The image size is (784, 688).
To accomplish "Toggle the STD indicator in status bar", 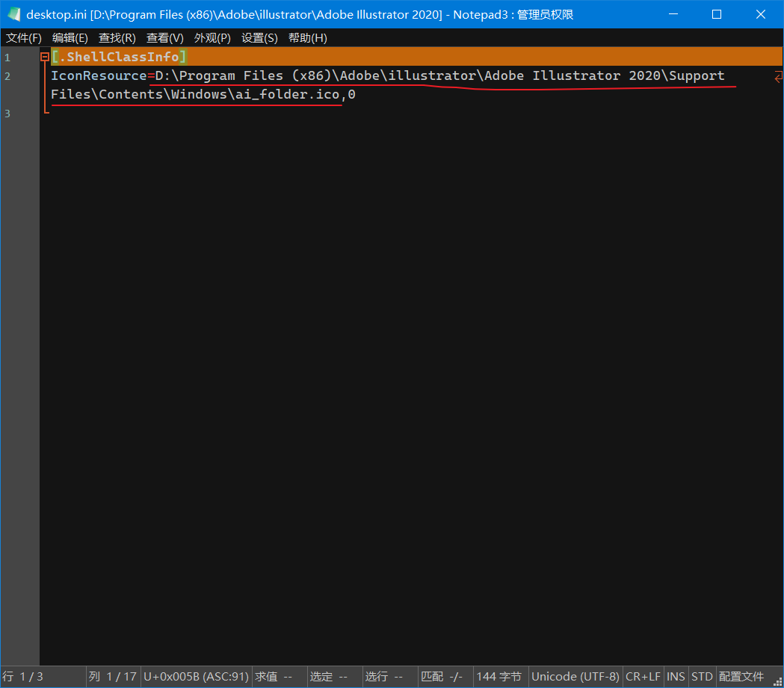I will [702, 677].
